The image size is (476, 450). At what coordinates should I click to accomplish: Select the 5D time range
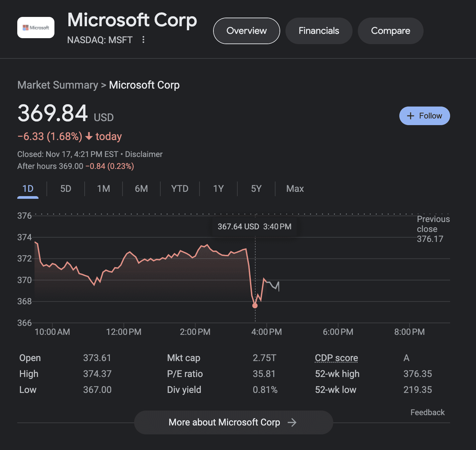pos(65,188)
